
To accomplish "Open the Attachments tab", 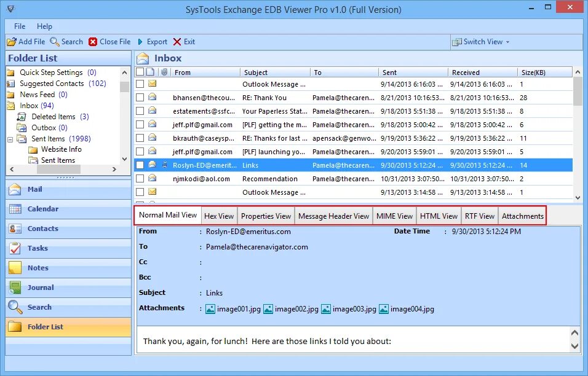I will click(522, 216).
